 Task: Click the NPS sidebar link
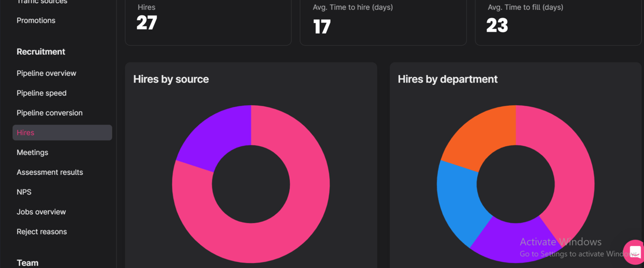point(24,192)
